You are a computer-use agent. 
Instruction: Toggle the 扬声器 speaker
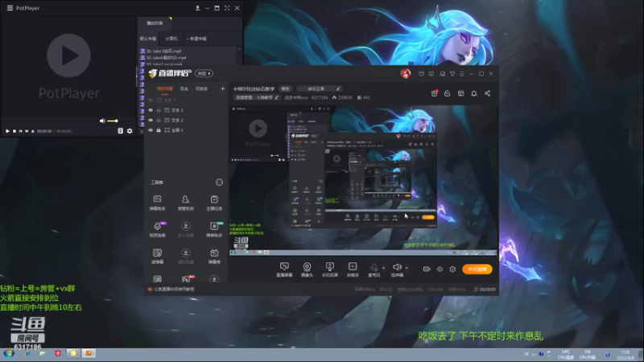click(397, 269)
